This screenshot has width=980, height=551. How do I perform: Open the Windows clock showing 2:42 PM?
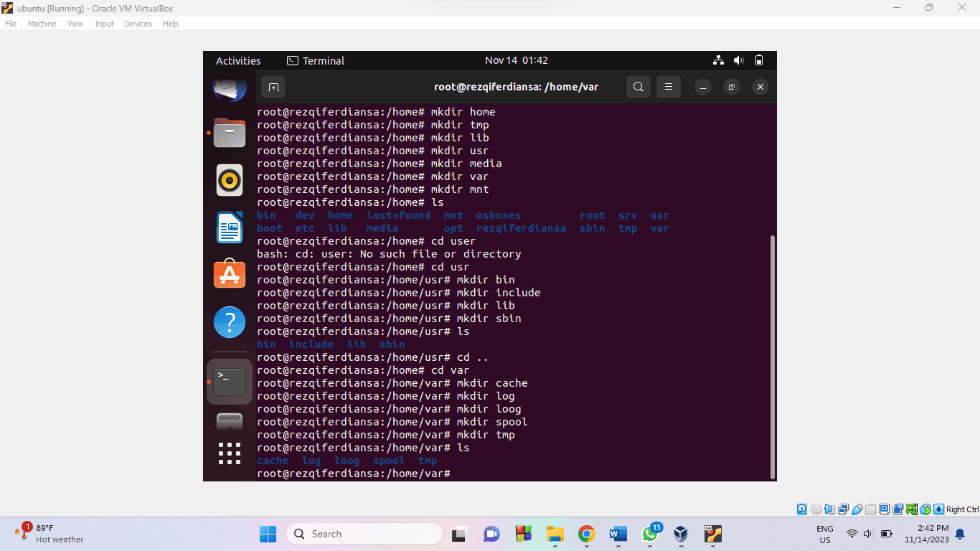point(927,534)
